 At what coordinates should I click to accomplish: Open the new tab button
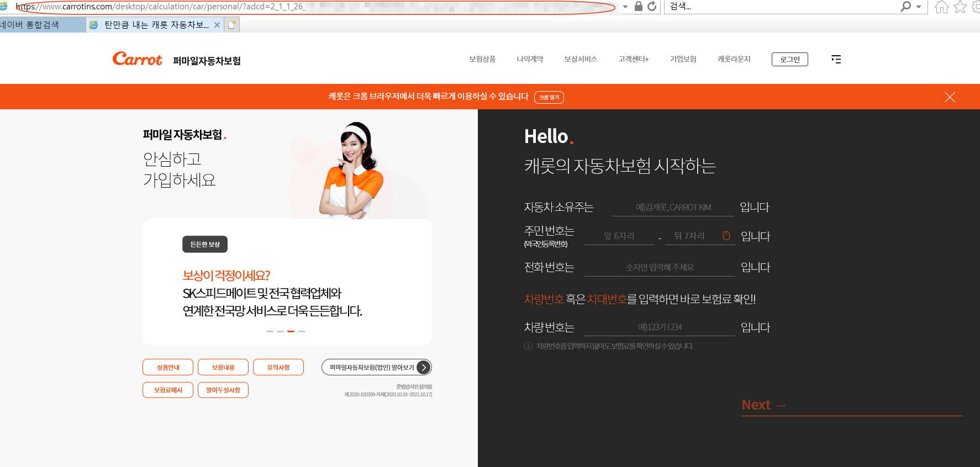[x=232, y=25]
